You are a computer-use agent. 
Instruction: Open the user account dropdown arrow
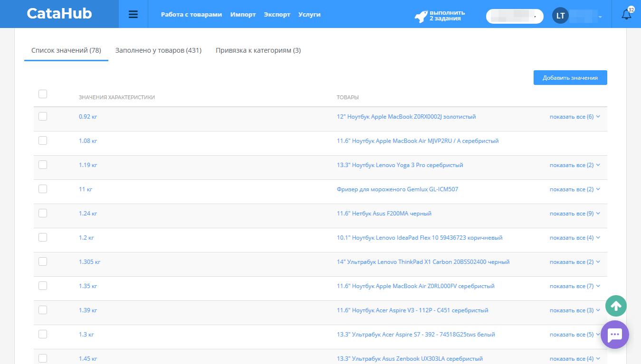600,17
